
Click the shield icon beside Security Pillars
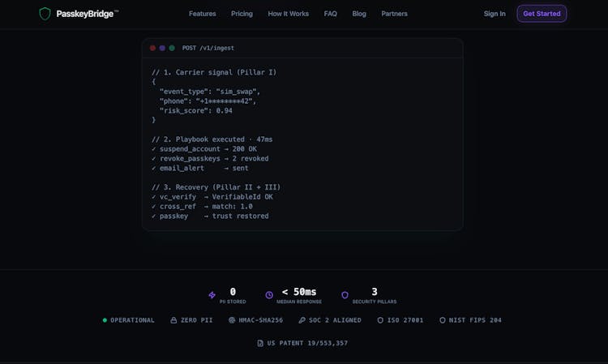click(345, 295)
